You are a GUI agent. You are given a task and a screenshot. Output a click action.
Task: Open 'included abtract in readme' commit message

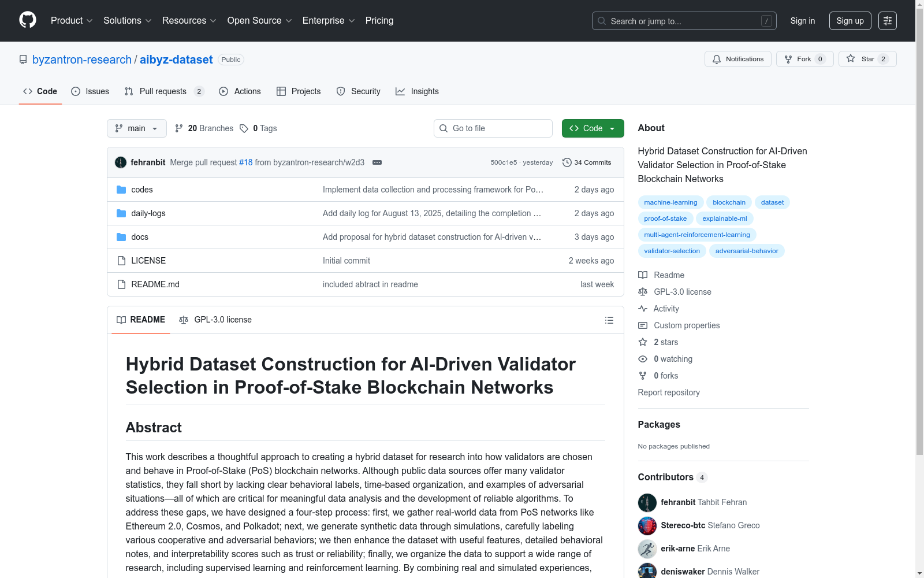370,284
